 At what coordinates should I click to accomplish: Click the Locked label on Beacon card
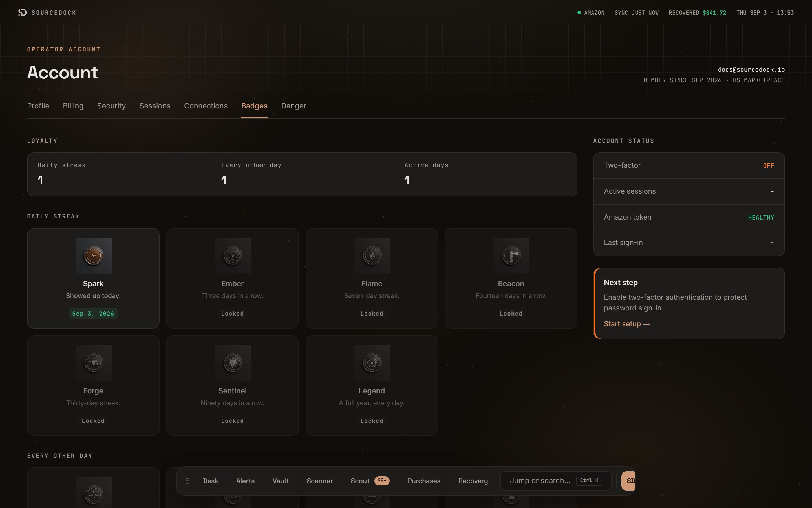[x=511, y=314]
